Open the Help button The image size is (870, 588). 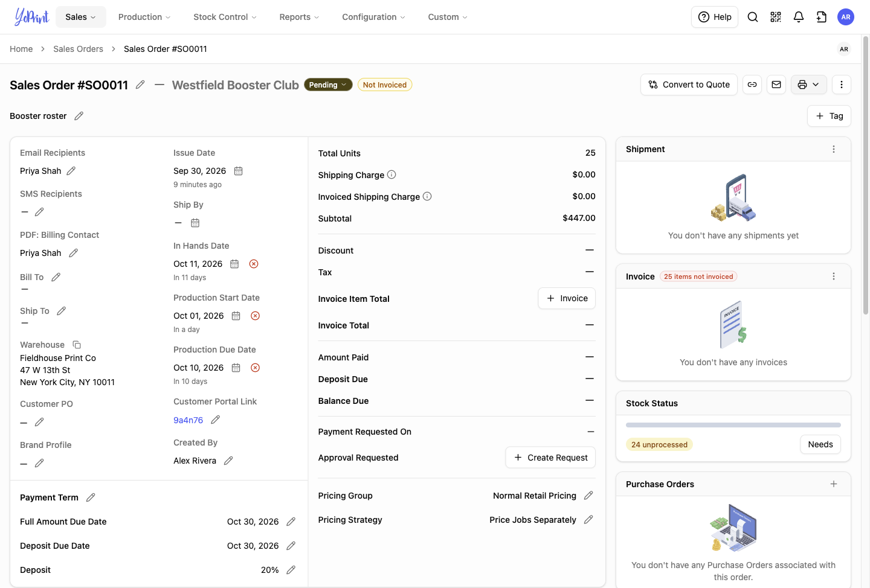[715, 17]
